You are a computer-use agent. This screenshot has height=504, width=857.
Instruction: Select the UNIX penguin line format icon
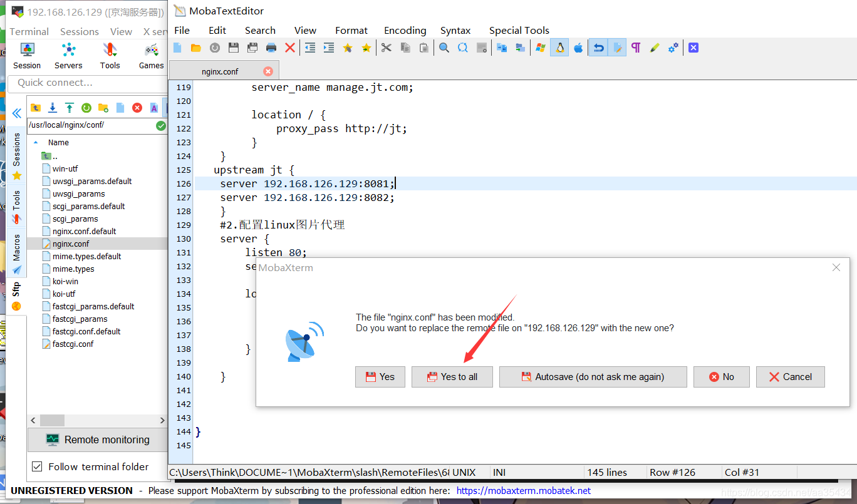(559, 48)
